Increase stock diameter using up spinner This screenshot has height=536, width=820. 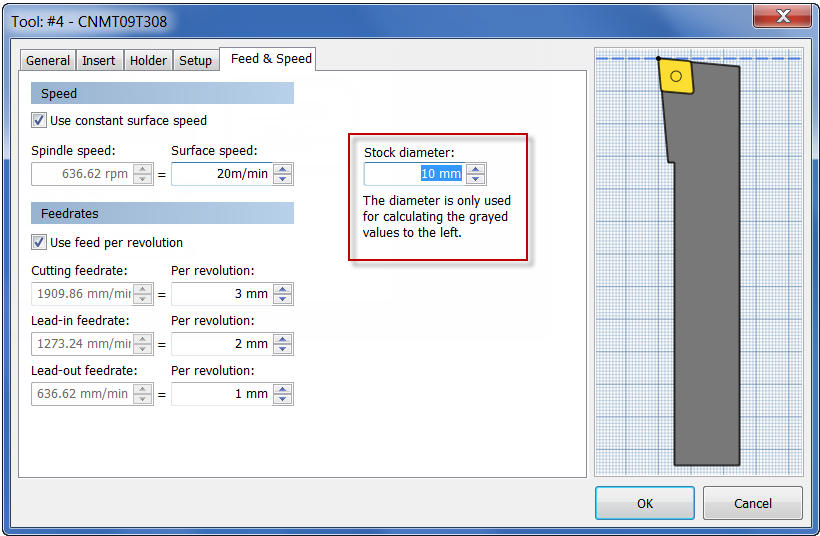click(x=475, y=169)
